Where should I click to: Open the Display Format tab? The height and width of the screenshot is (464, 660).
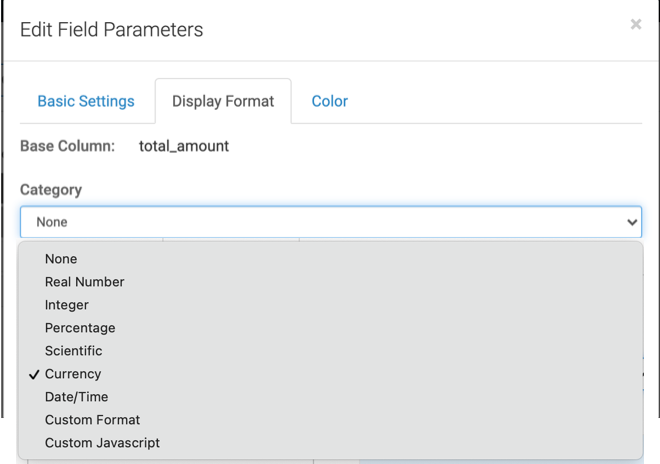[x=222, y=101]
